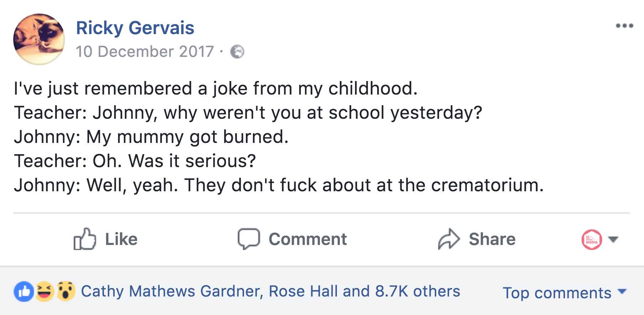Click the red Media page avatar icon
Viewport: 644px width, 315px height.
click(x=592, y=239)
